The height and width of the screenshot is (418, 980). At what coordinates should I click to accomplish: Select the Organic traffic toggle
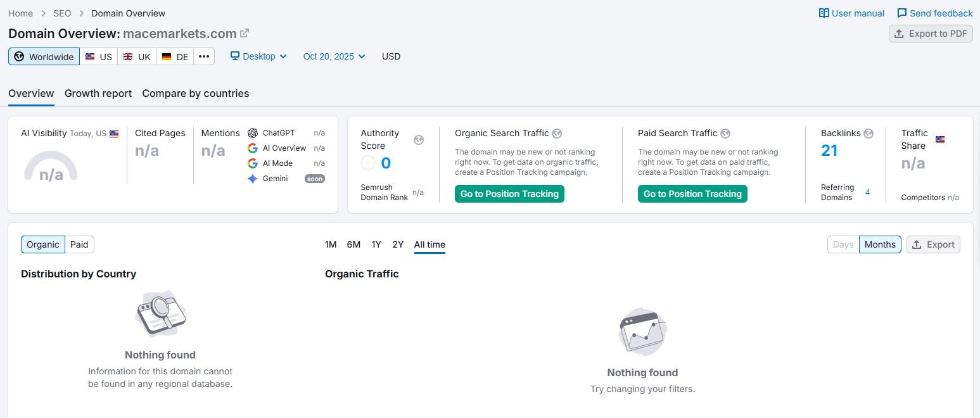tap(43, 244)
